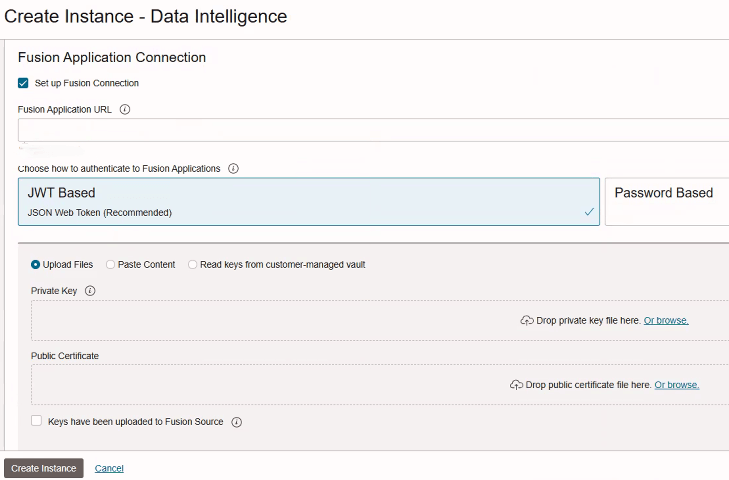
Task: Choose Read keys from customer-managed vault
Action: tap(193, 265)
